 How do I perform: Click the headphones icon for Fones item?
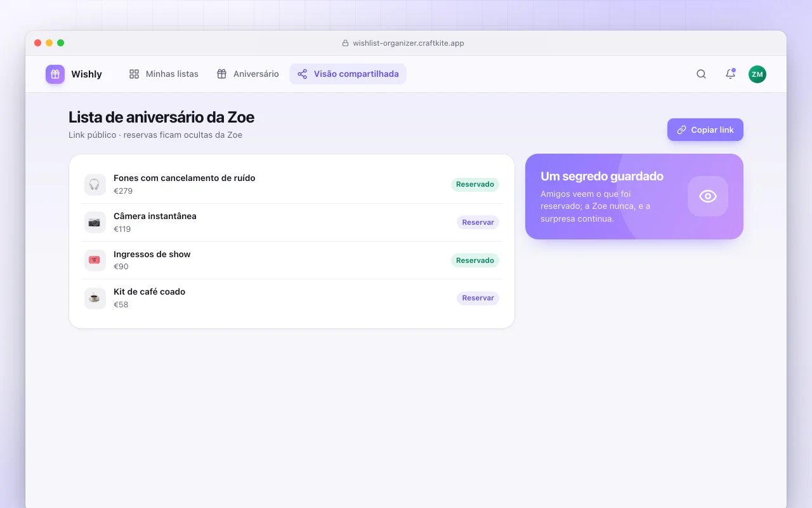pyautogui.click(x=95, y=185)
